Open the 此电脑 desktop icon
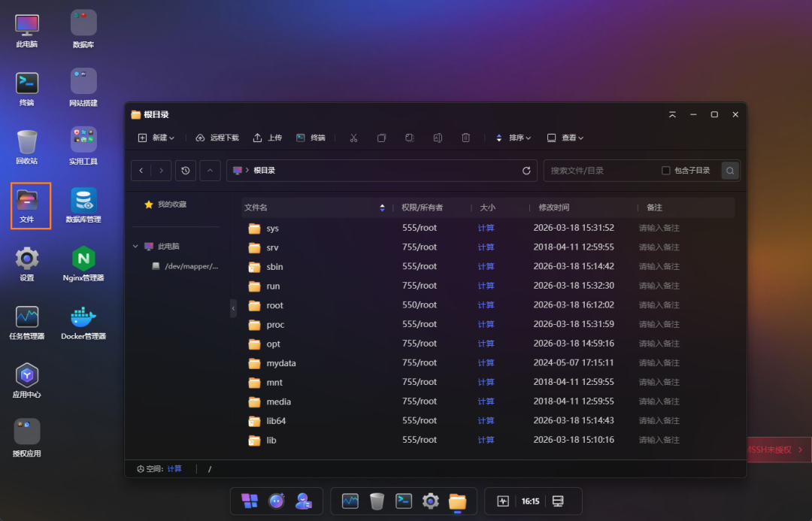This screenshot has width=812, height=521. (27, 31)
